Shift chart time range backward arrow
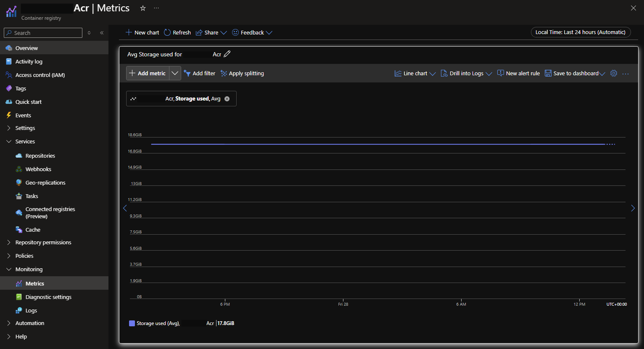644x349 pixels. 125,208
